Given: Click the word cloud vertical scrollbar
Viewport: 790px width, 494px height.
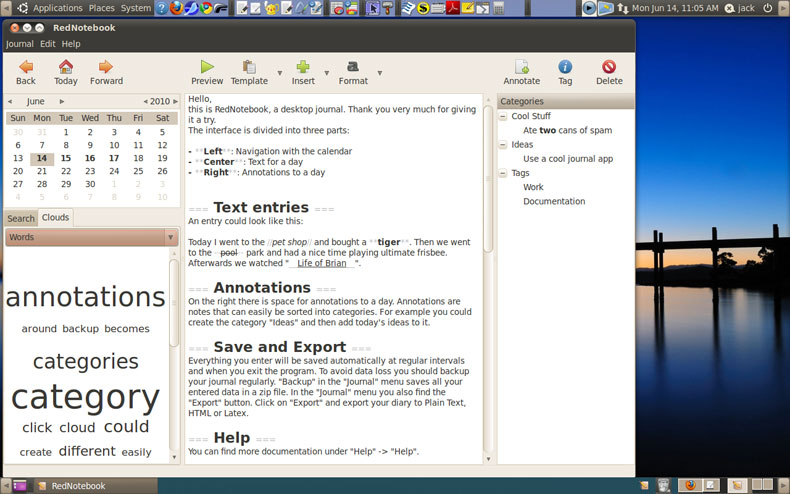Looking at the screenshot, I should (x=174, y=303).
